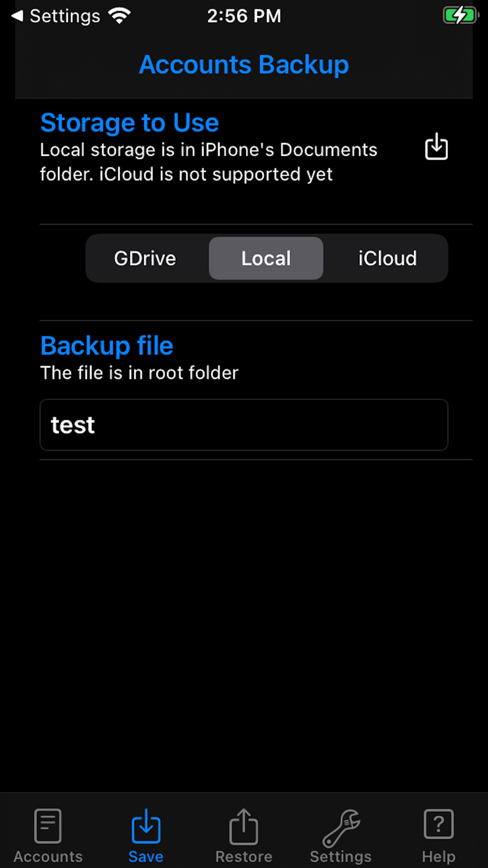Screen dimensions: 488x868
Task: Tap the Wi-Fi status icon
Action: pyautogui.click(x=120, y=16)
